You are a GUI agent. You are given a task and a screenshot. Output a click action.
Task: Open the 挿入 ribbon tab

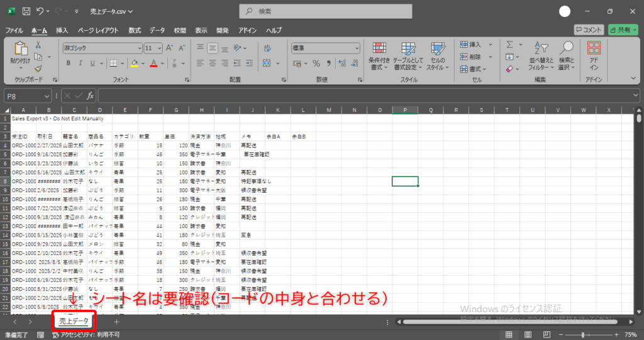(x=62, y=30)
